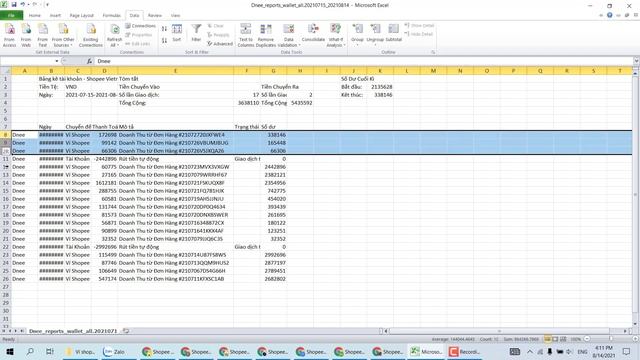The image size is (640, 360).
Task: Switch to Page Break Preview in status bar
Action: (x=563, y=339)
